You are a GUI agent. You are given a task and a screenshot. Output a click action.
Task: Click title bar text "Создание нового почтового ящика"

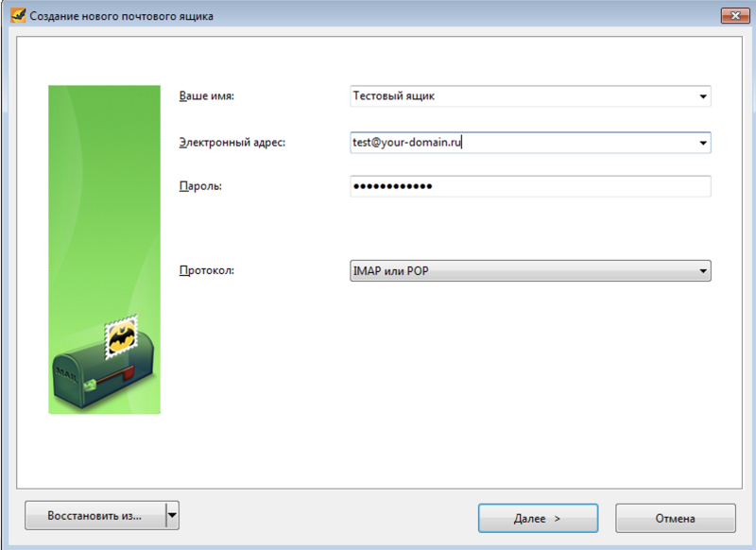(x=123, y=16)
